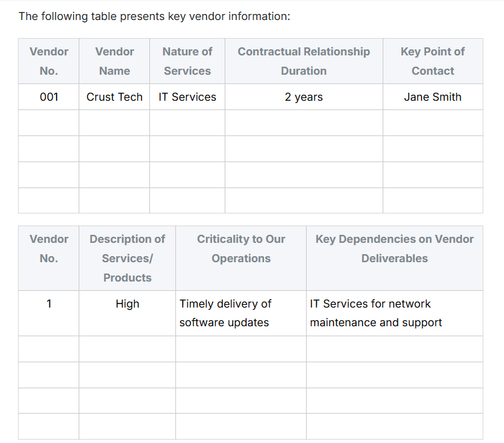
Task: Select the Criticality to Our Operations header
Action: coord(241,249)
